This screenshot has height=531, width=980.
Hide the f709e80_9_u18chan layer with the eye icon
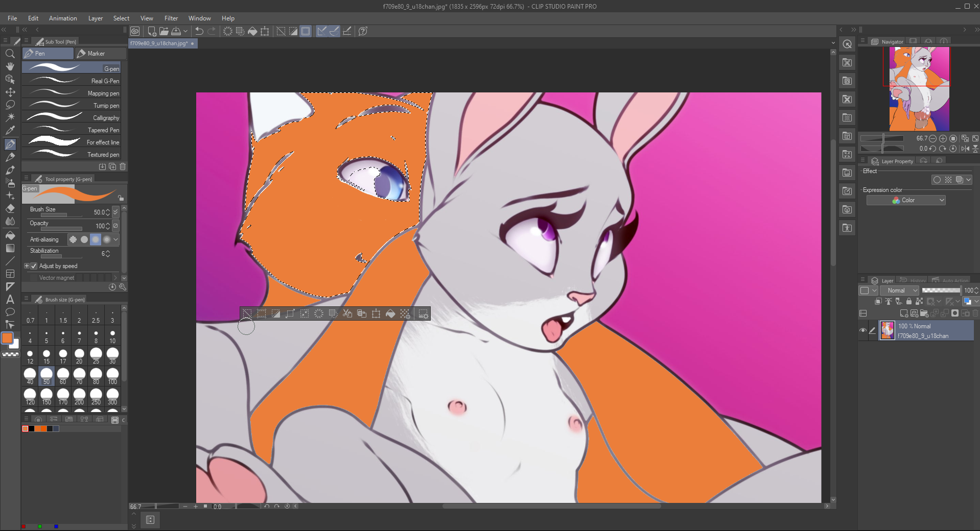(x=863, y=330)
